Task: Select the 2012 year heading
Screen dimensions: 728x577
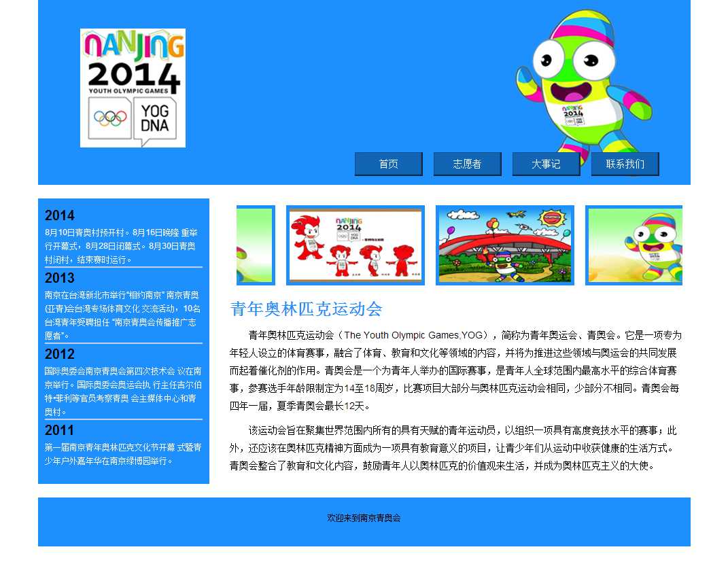Action: [x=60, y=354]
